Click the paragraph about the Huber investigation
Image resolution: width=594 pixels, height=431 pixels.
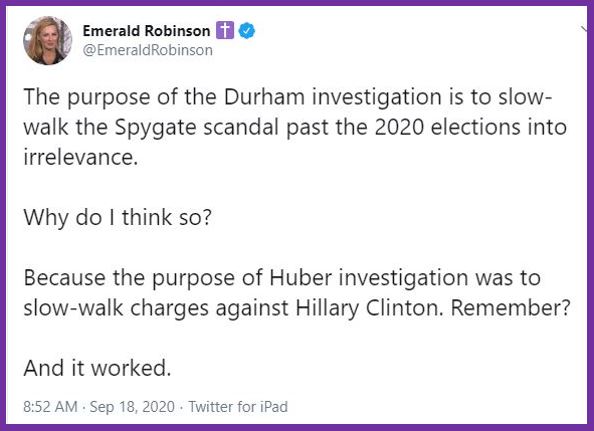(x=297, y=293)
